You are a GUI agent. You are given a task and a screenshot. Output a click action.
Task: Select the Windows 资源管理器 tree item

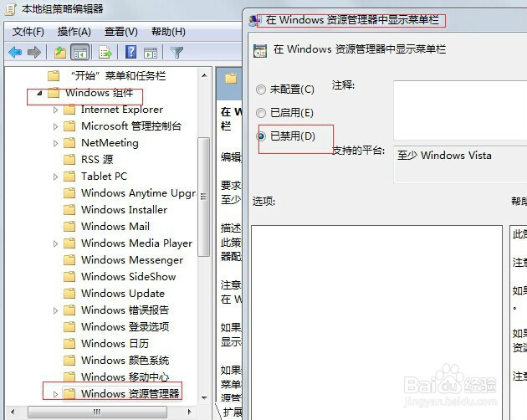130,393
